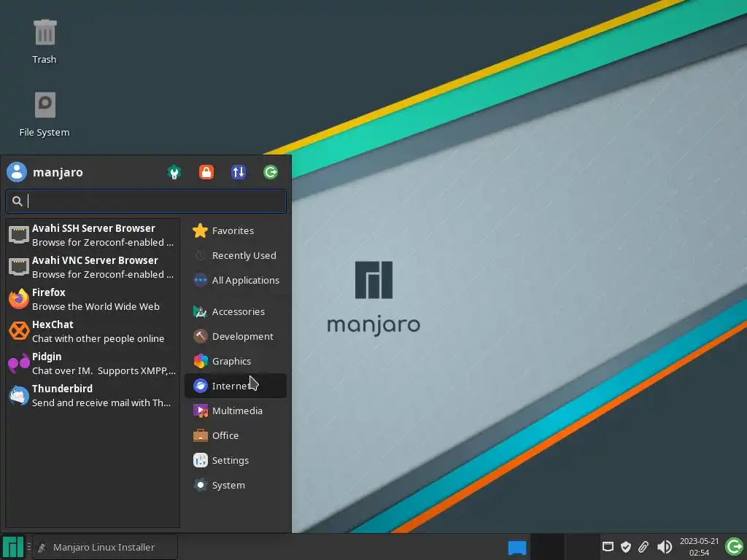This screenshot has width=747, height=560.
Task: Open the File System desktop icon
Action: coord(44,114)
